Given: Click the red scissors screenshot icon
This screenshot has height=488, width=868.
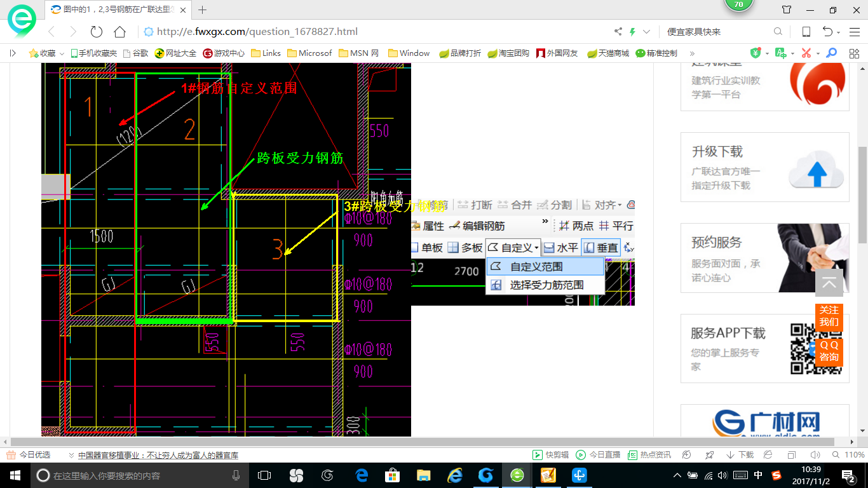Looking at the screenshot, I should [806, 53].
